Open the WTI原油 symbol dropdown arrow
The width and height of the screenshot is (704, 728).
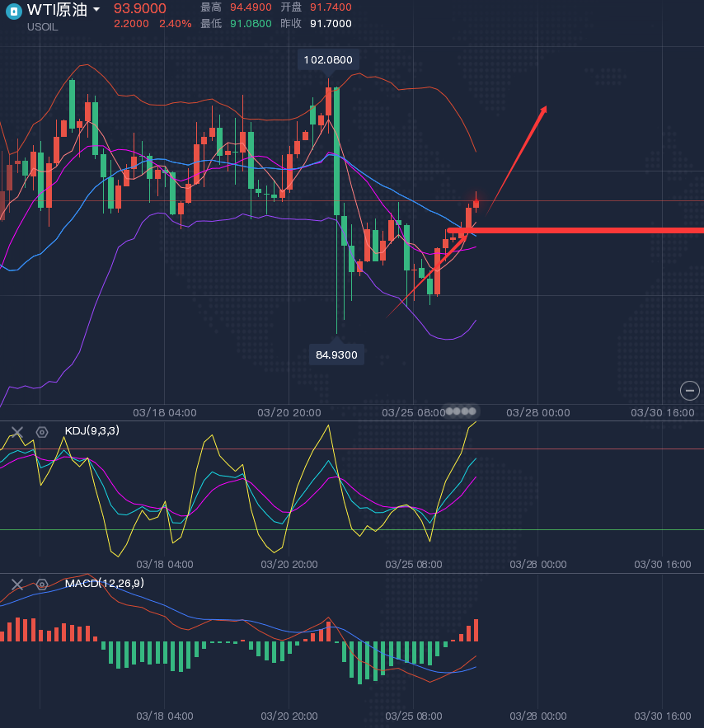pyautogui.click(x=97, y=9)
